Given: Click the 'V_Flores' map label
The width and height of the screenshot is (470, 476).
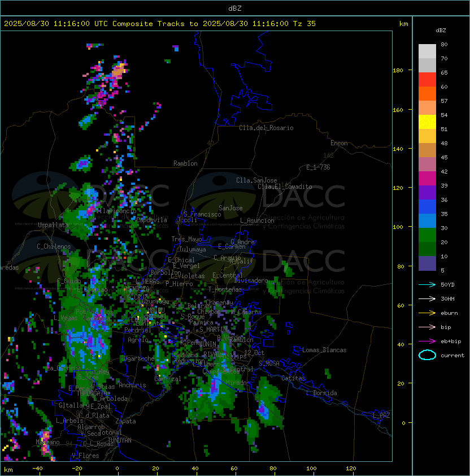Looking at the screenshot, I should click(x=85, y=456).
